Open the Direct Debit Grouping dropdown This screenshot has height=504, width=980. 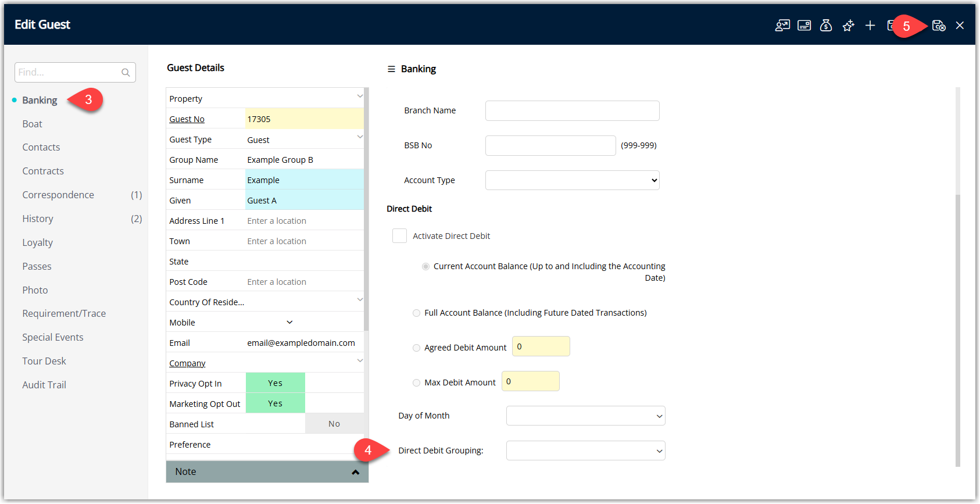click(x=586, y=451)
